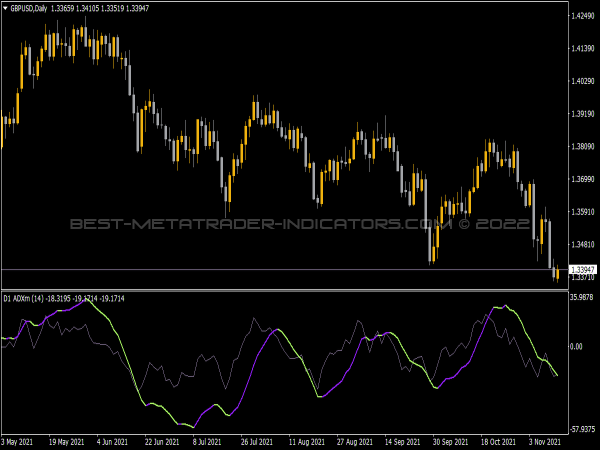The width and height of the screenshot is (600, 450).
Task: Select the current price label 1.33947
Action: 582,270
